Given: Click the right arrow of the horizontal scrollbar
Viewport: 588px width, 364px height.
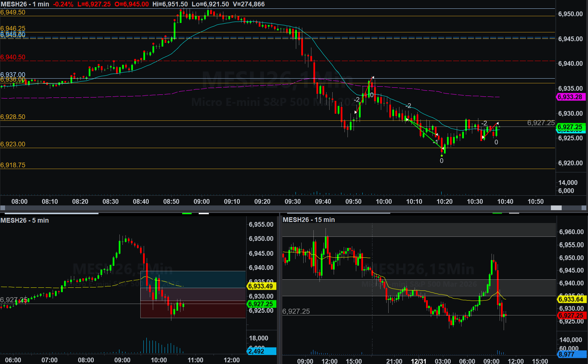Looking at the screenshot, I should [x=584, y=208].
